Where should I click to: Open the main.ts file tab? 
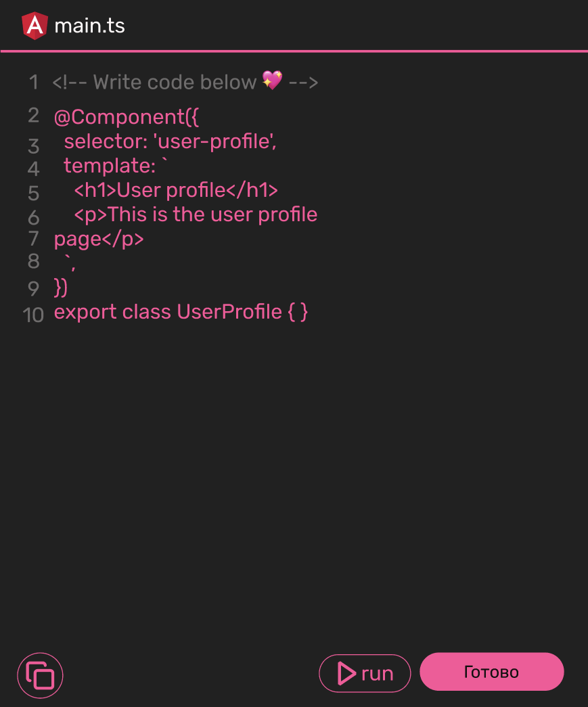(89, 26)
